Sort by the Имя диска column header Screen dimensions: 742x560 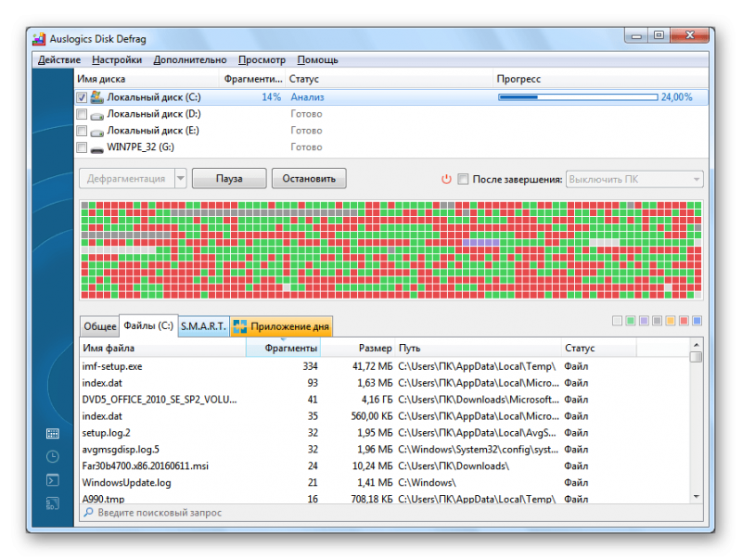coord(147,79)
